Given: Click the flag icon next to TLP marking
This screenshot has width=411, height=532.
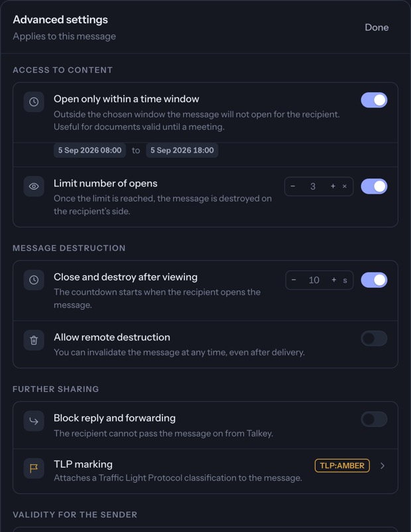Looking at the screenshot, I should 34,468.
